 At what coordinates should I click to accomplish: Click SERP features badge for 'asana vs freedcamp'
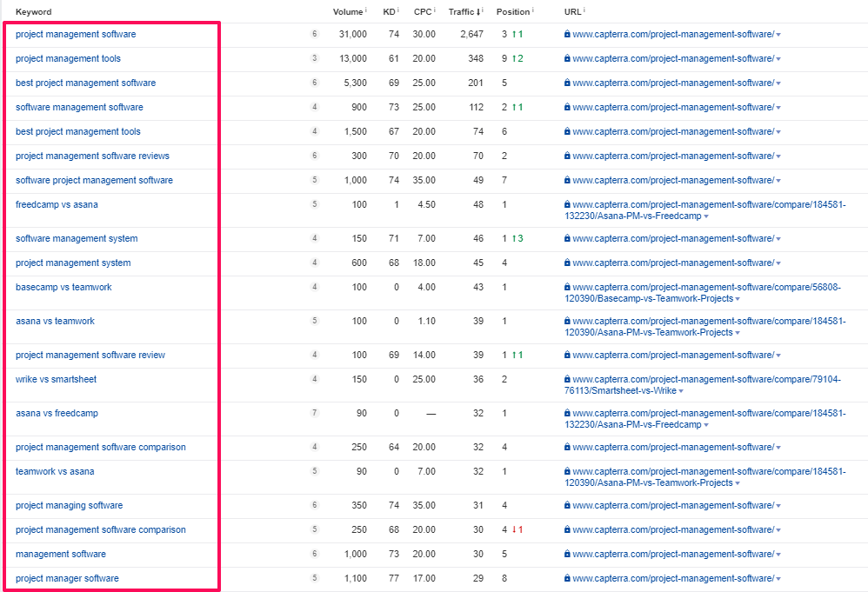(x=315, y=413)
